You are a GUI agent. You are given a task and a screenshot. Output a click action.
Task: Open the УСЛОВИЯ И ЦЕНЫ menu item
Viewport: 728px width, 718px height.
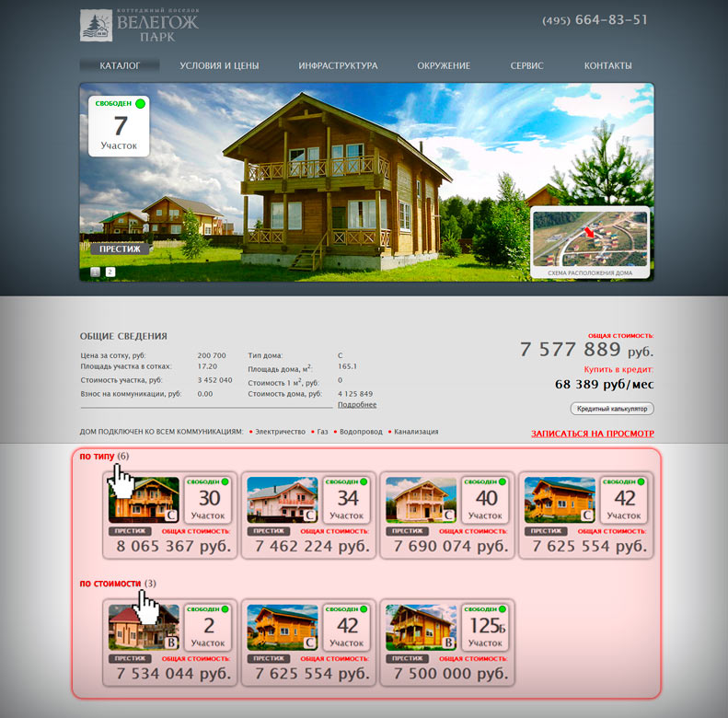pyautogui.click(x=219, y=65)
